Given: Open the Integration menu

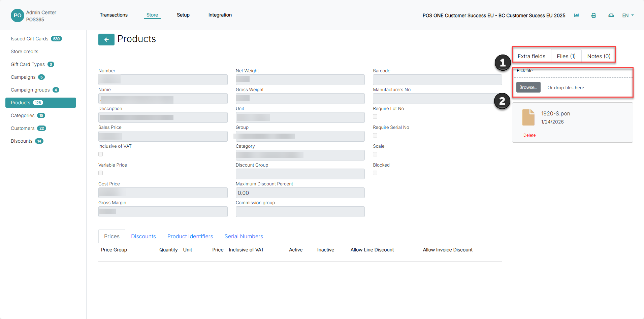Looking at the screenshot, I should [220, 15].
